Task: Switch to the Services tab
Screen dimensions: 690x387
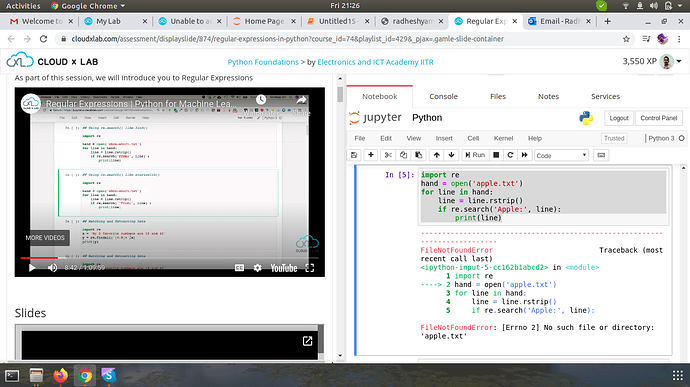Action: point(605,96)
